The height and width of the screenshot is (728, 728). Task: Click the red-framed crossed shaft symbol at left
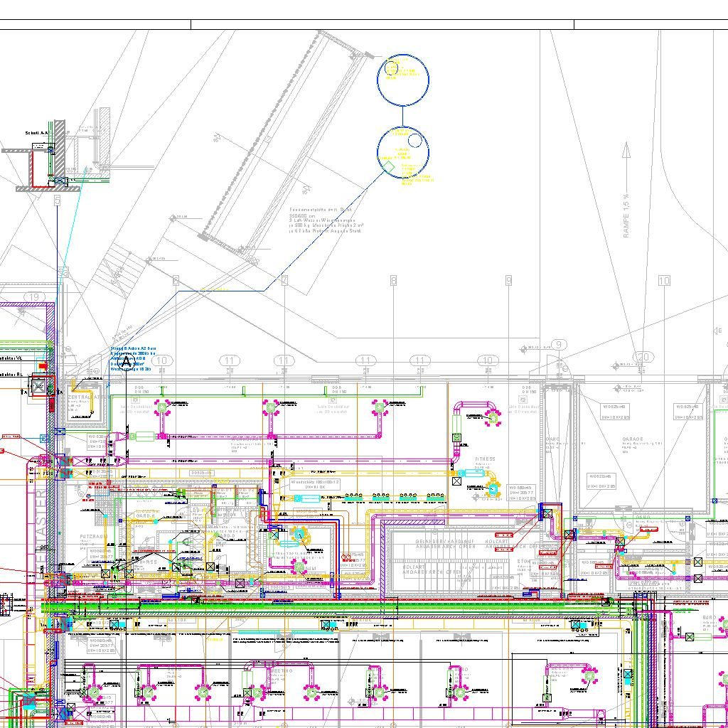pos(38,387)
